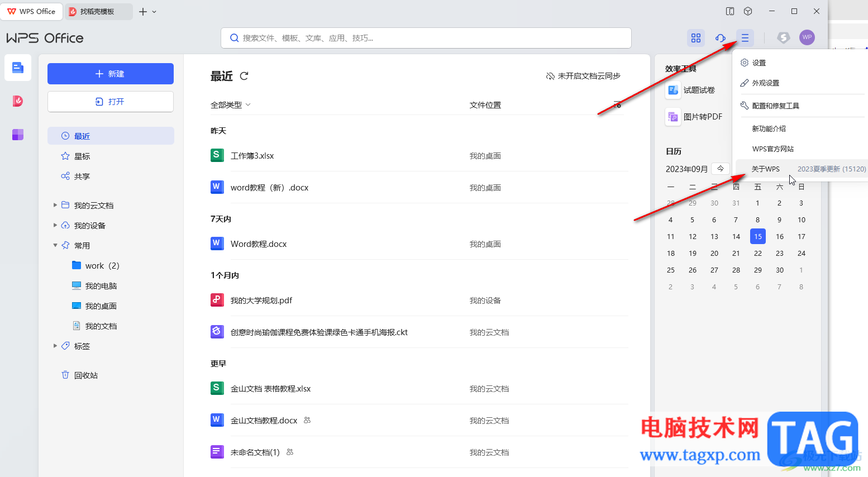Open the global settings hamburger menu
The image size is (868, 477).
pos(745,38)
